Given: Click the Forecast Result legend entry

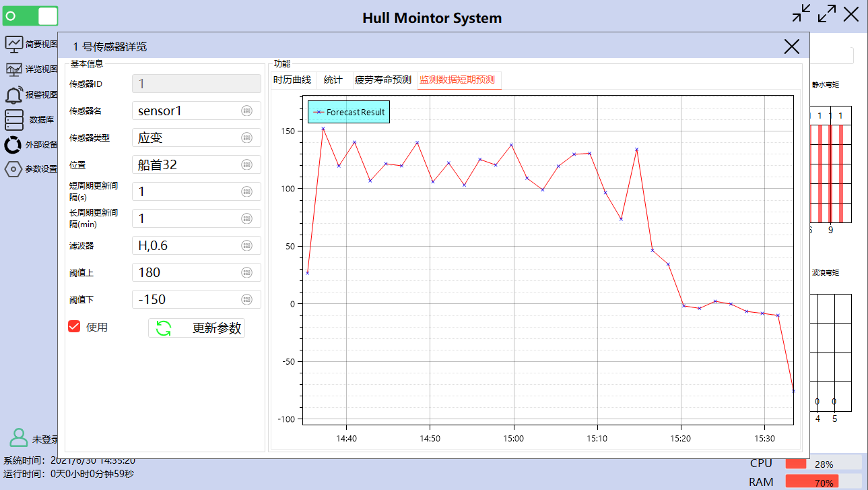Looking at the screenshot, I should (x=349, y=112).
